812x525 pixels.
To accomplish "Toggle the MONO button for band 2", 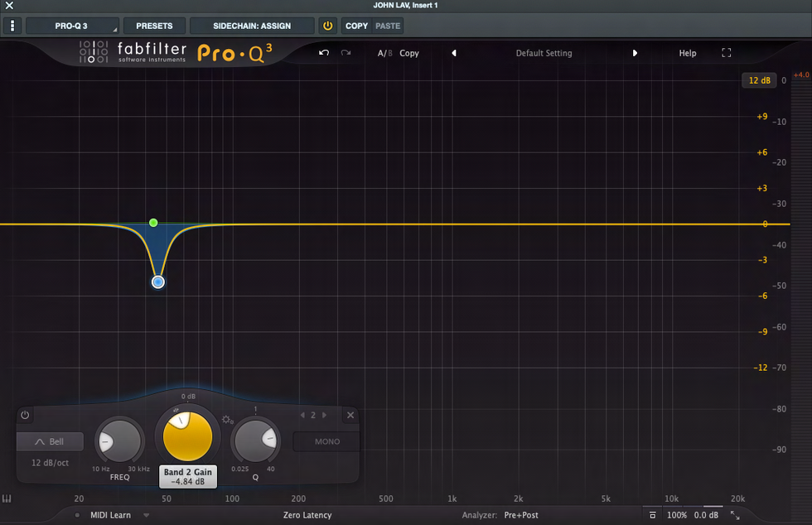I will tap(326, 441).
